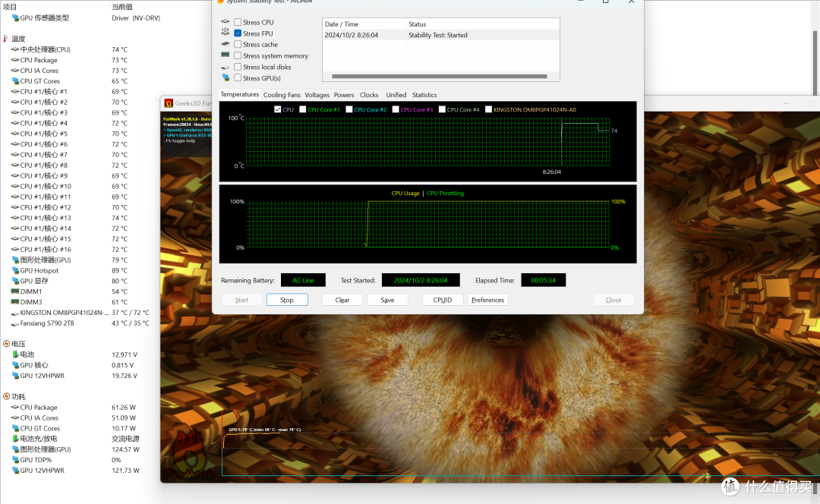The image size is (820, 504).
Task: Click the battery icon next to 电池 voltage
Action: pos(15,354)
